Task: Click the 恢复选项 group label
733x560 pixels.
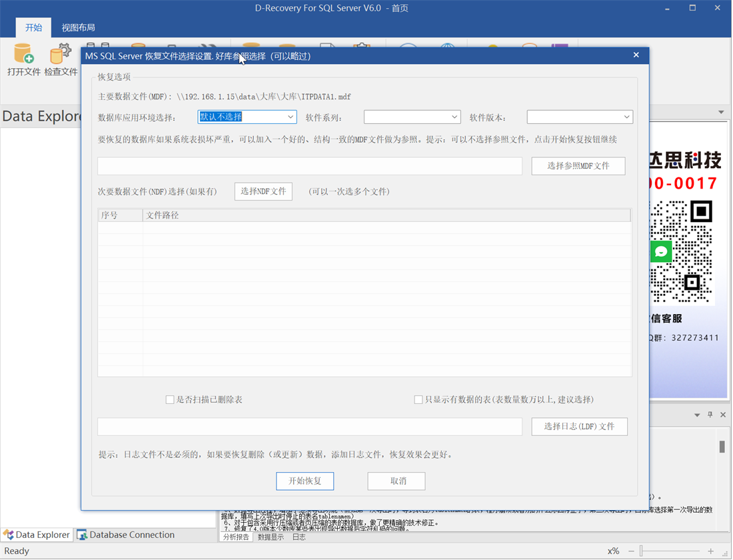Action: [114, 77]
